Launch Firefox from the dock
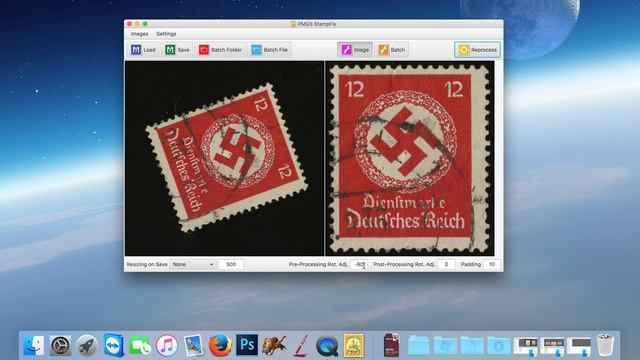This screenshot has width=640, height=360. tap(220, 345)
